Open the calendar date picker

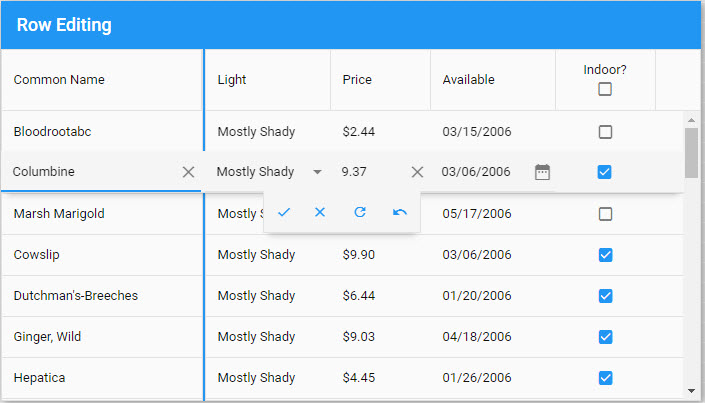coord(542,172)
